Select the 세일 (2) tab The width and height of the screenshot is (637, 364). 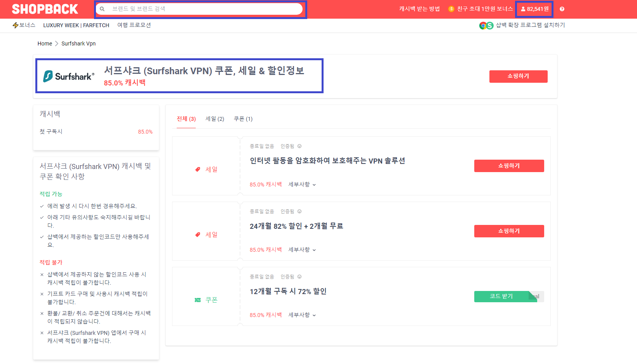[x=215, y=119]
